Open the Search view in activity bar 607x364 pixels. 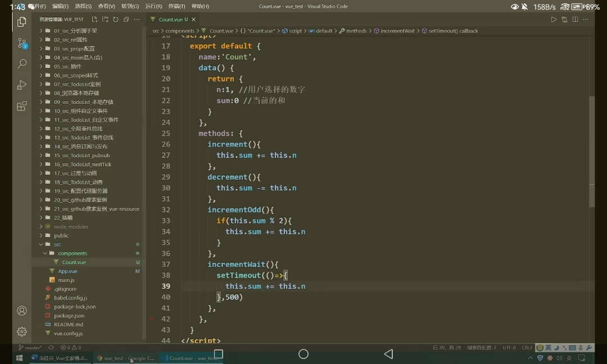[x=22, y=63]
